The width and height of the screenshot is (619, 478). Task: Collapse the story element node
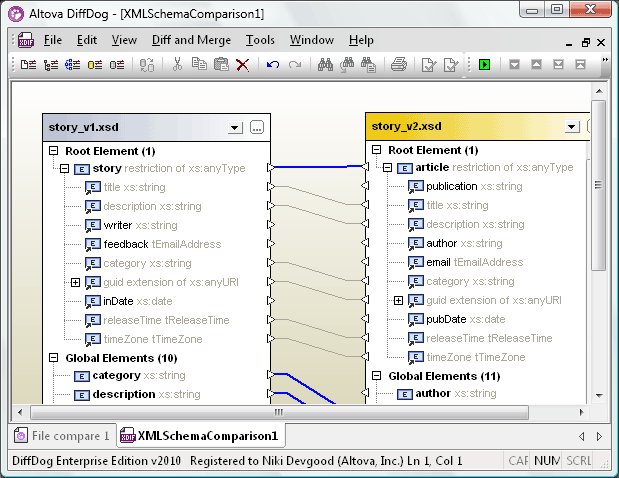[x=64, y=169]
